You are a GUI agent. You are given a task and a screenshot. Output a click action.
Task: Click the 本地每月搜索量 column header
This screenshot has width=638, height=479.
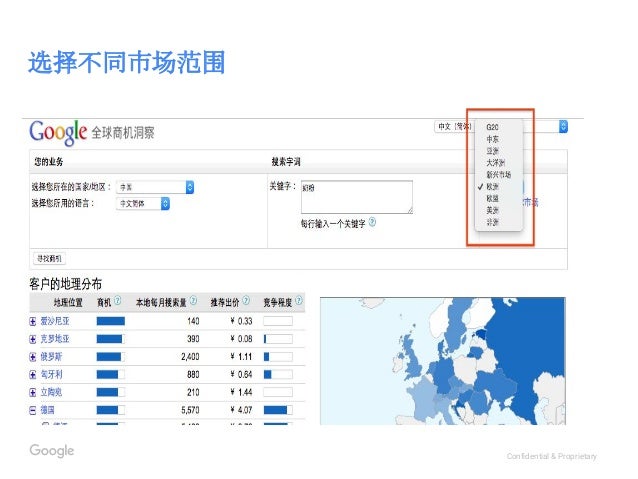[161, 302]
